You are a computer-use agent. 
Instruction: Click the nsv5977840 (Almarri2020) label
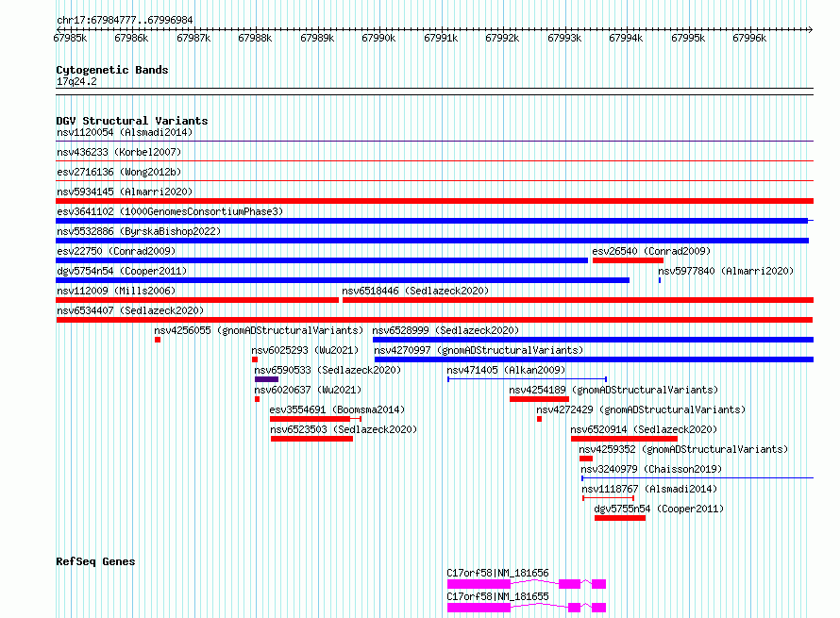point(726,271)
